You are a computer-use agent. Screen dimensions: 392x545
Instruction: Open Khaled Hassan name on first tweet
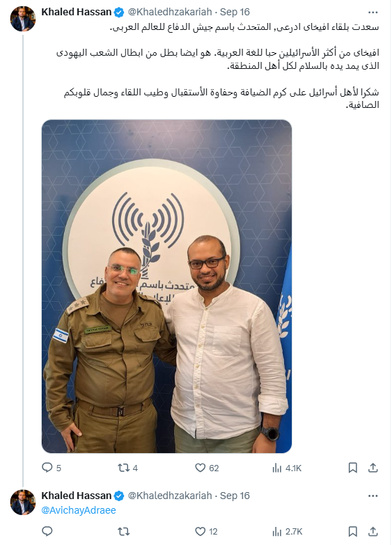tap(76, 12)
